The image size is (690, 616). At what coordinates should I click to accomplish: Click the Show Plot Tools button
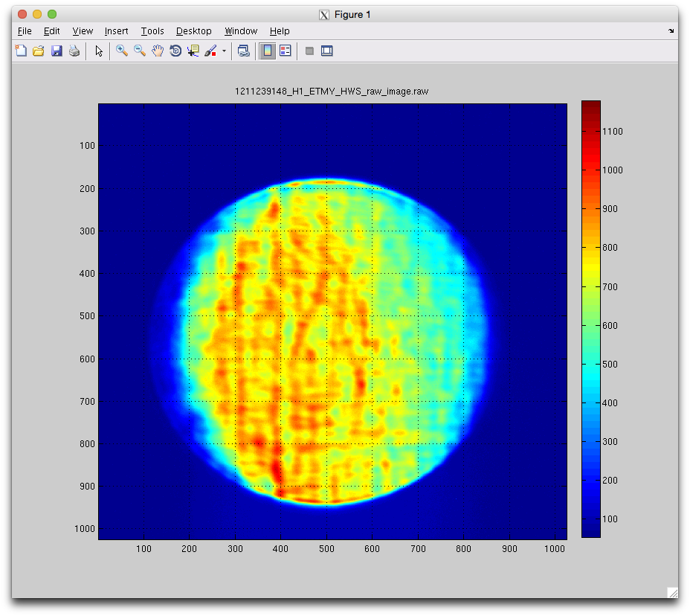point(326,51)
